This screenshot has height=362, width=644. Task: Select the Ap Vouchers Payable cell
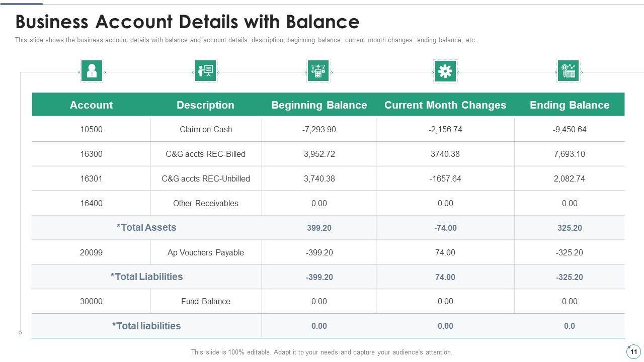click(206, 252)
